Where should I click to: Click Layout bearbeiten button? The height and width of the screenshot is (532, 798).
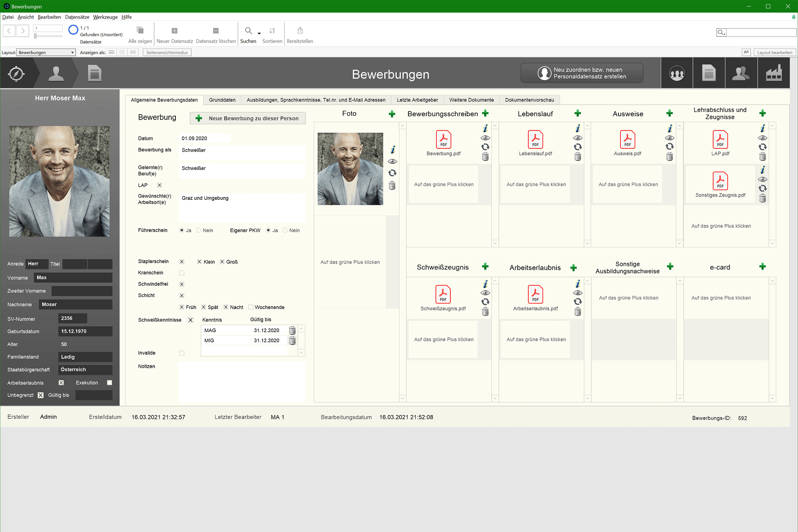point(774,53)
